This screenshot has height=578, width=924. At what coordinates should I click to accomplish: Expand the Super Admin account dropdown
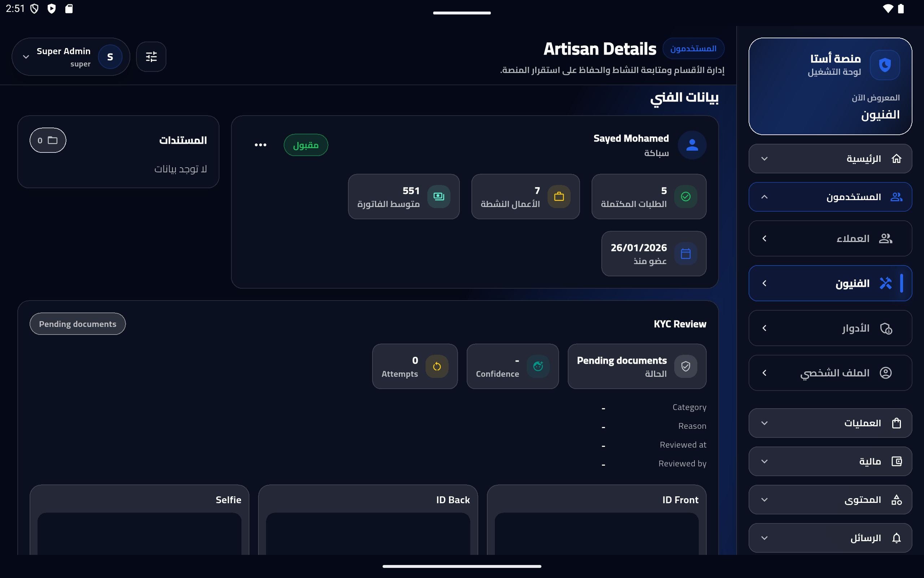click(26, 57)
